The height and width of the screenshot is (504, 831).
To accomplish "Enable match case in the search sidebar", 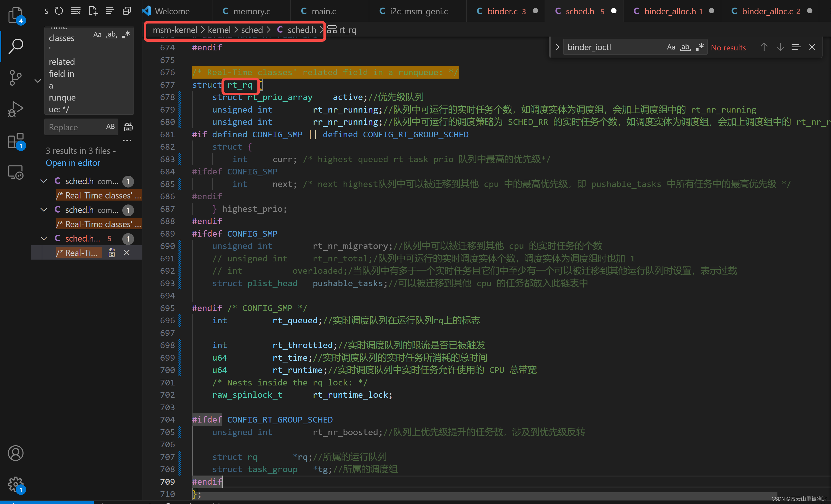I will point(97,34).
